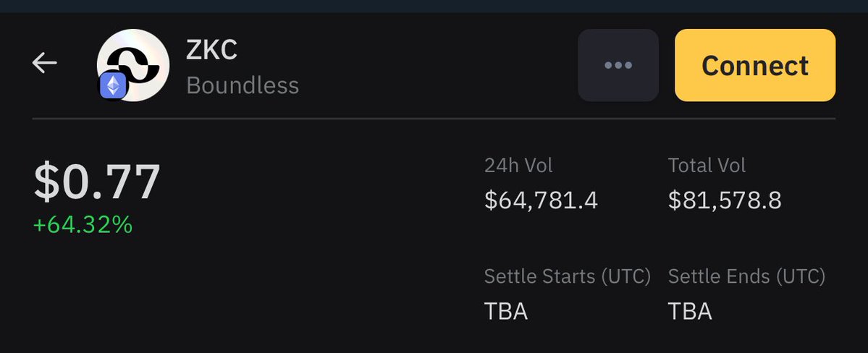Select the $81,578.8 total volume figure
The image size is (868, 353).
(x=725, y=200)
